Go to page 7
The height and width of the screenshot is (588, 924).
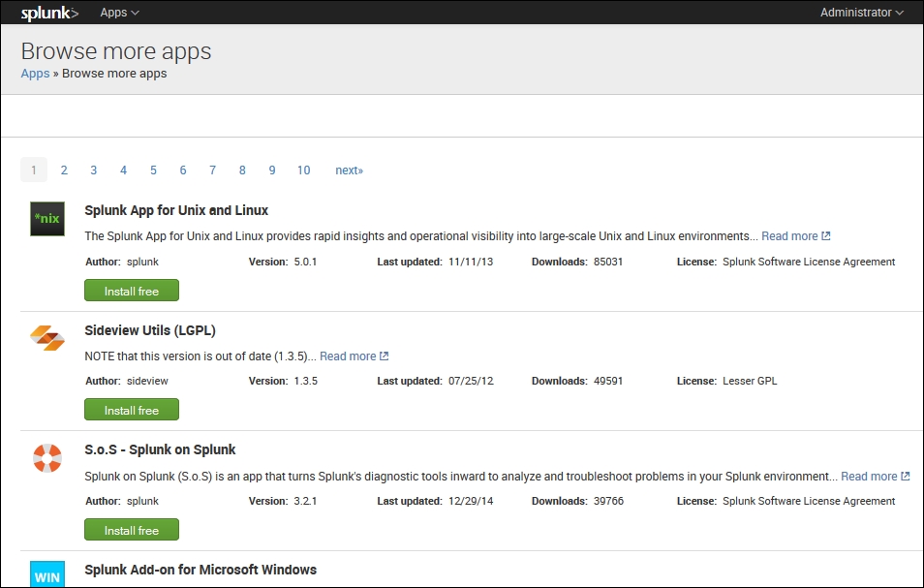(x=213, y=170)
